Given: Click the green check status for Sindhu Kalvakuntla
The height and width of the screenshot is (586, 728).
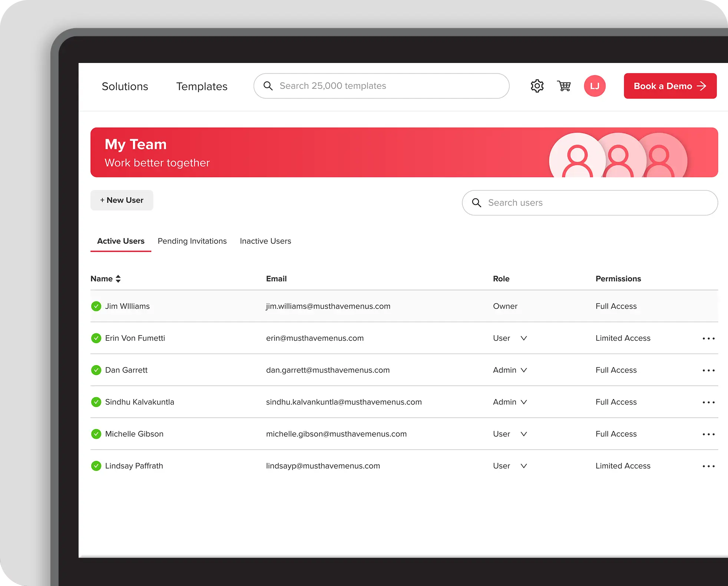Looking at the screenshot, I should tap(96, 402).
